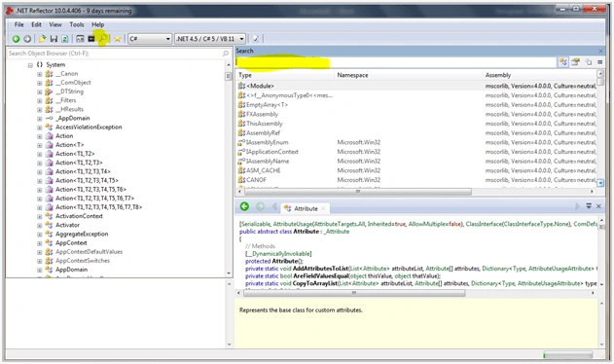Screen dimensions: 614x364
Task: Open the View menu
Action: (x=55, y=24)
